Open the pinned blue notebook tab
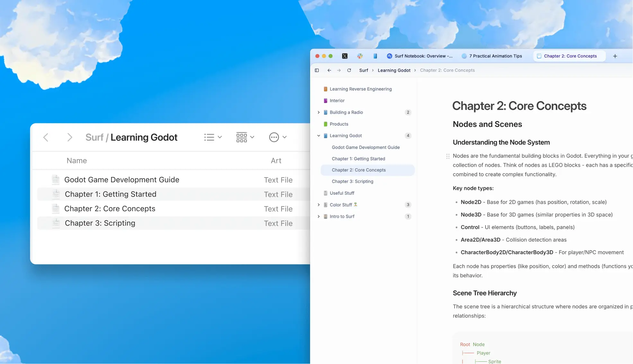This screenshot has width=633, height=364. [x=375, y=56]
